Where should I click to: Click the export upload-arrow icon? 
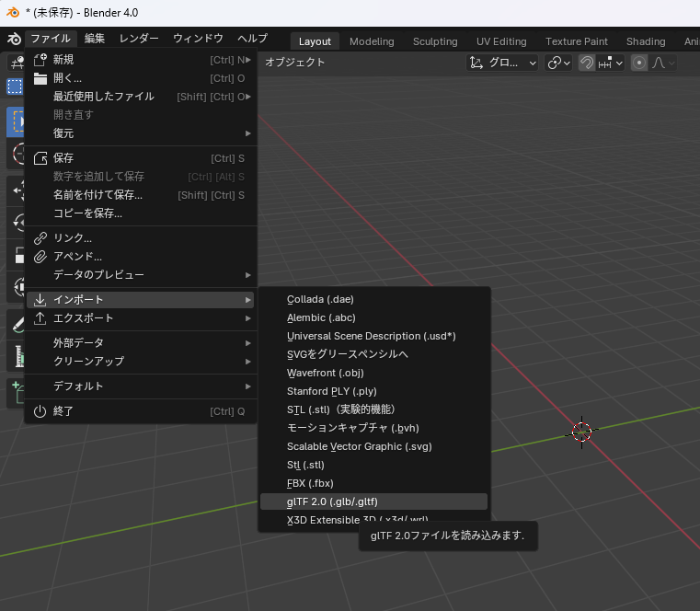[40, 318]
